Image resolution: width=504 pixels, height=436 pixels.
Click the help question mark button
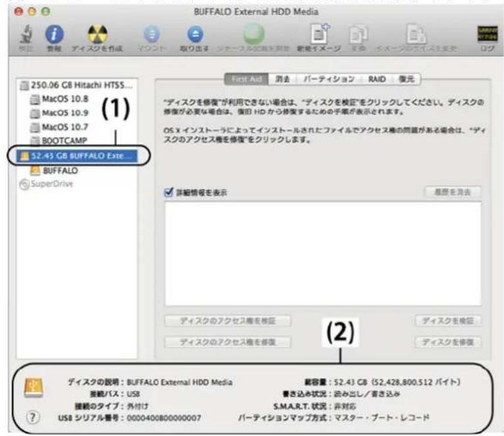click(x=32, y=418)
